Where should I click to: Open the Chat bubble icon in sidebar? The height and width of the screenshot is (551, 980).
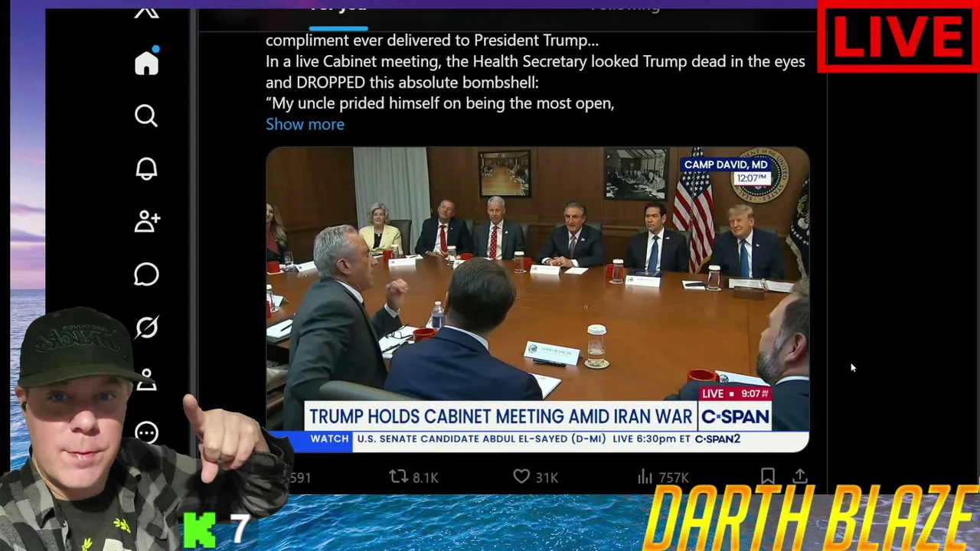point(146,274)
